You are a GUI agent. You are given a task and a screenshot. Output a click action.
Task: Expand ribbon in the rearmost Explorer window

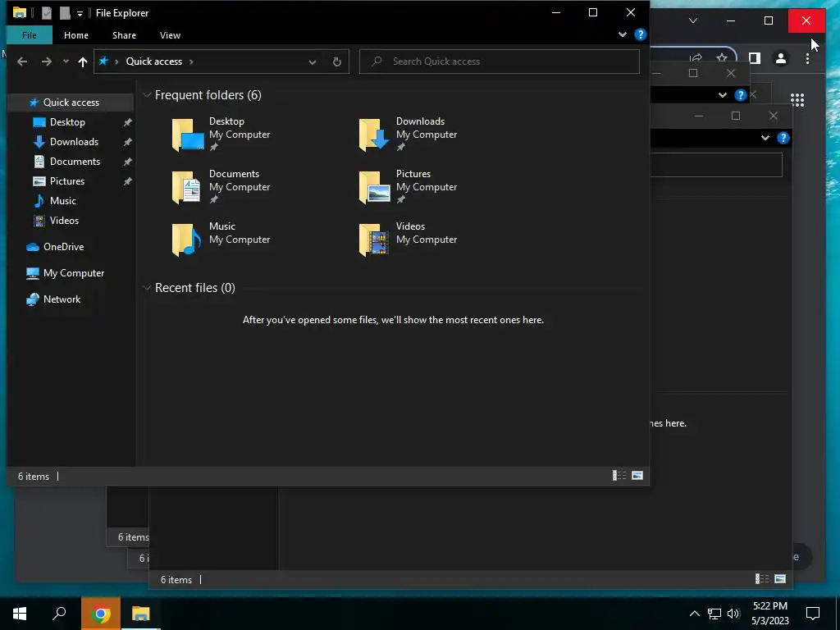click(722, 95)
